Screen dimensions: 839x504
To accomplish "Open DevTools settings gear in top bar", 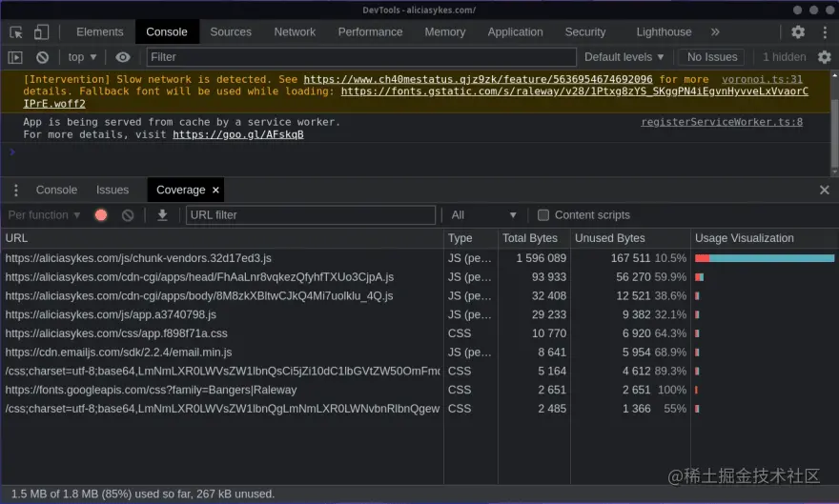I will point(798,32).
